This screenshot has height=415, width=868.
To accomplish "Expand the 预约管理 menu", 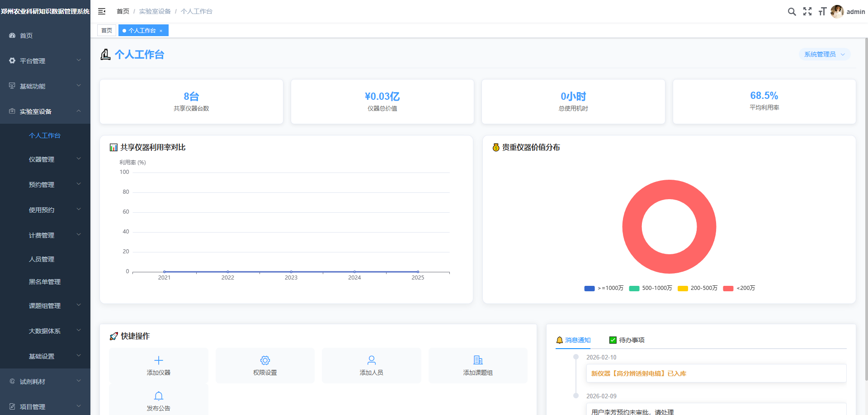I will pyautogui.click(x=42, y=184).
